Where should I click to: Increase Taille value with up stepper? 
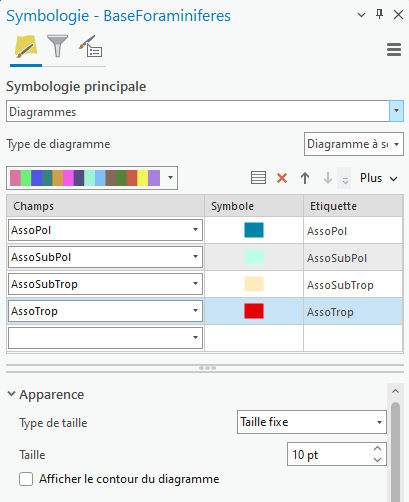pos(377,449)
